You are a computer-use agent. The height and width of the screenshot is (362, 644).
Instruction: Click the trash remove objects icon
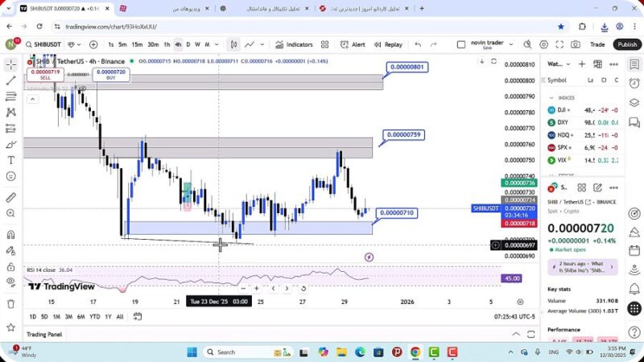click(x=11, y=303)
